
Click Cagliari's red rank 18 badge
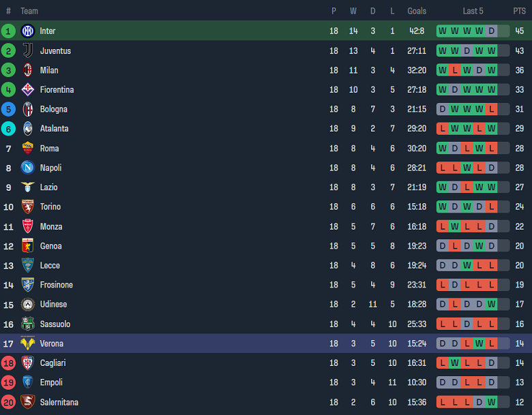click(8, 363)
